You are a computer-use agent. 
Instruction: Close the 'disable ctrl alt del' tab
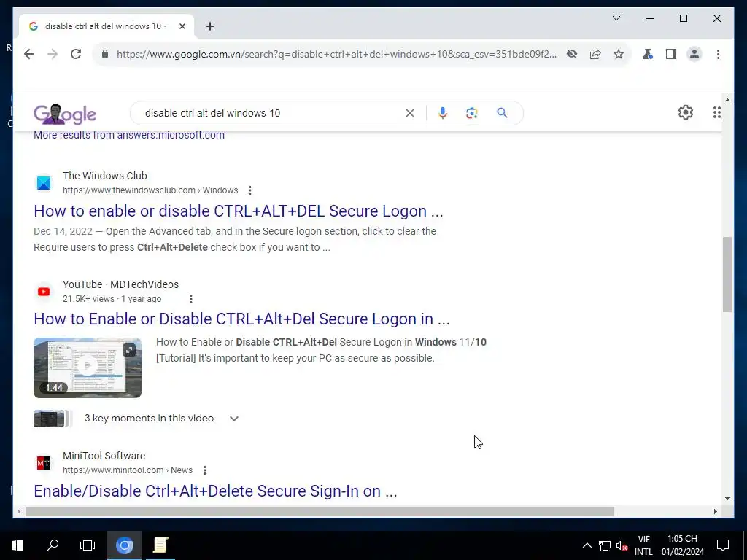(182, 26)
